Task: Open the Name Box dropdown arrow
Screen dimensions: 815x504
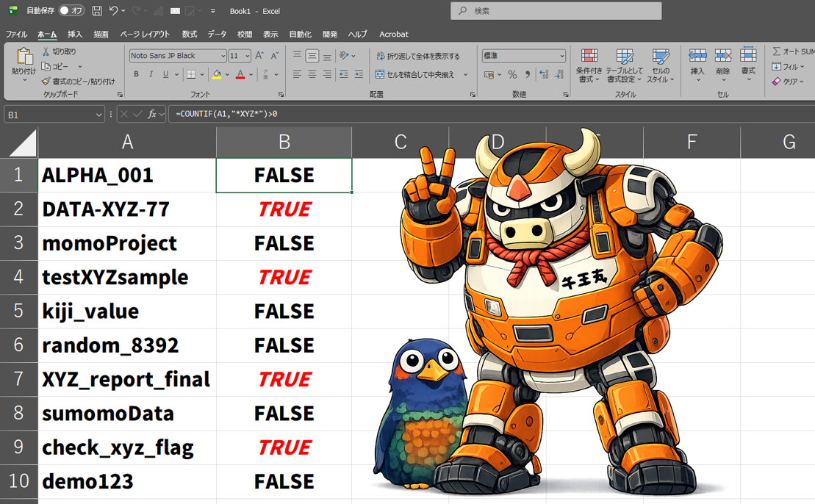Action: point(98,115)
